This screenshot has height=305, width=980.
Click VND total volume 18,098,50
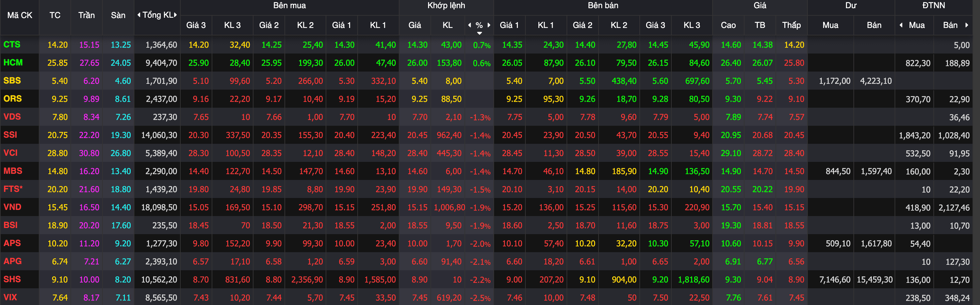(159, 208)
